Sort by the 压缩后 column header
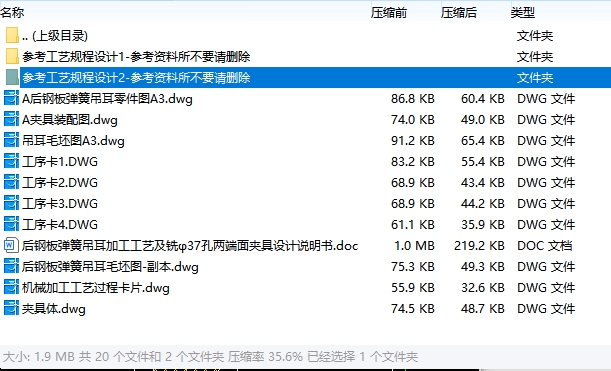 coord(459,13)
